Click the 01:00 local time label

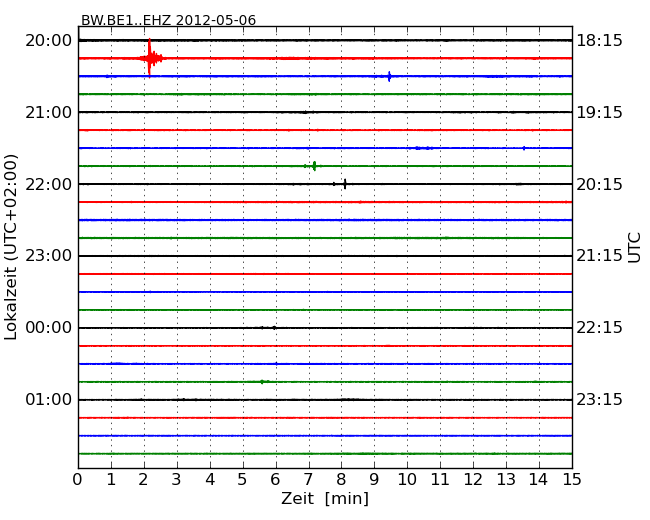point(49,400)
